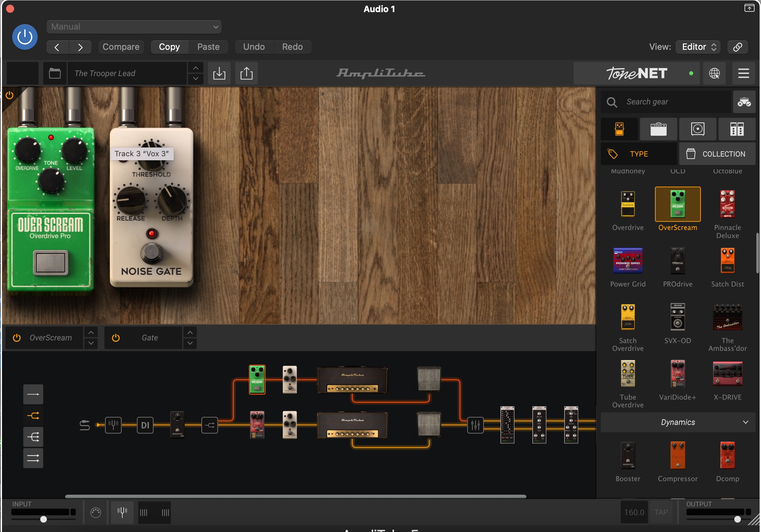Select the green OverScream in signal chain
The image size is (761, 532).
257,379
